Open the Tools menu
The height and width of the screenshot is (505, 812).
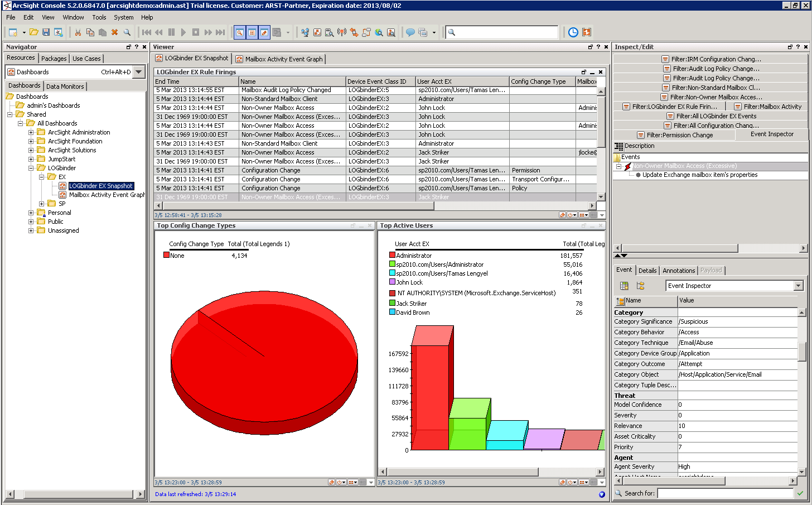99,17
